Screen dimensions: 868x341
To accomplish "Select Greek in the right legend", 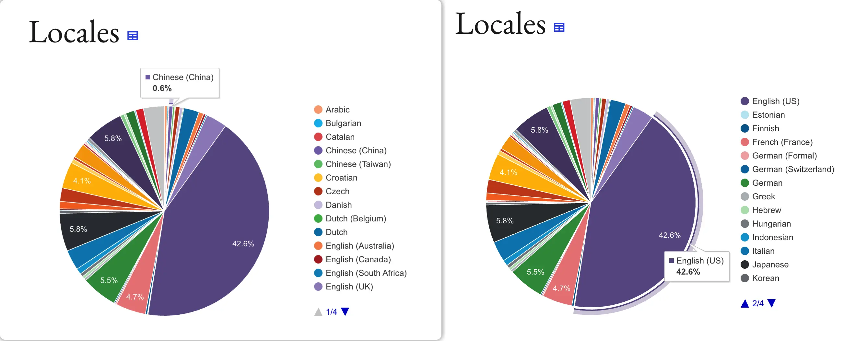I will [x=758, y=196].
